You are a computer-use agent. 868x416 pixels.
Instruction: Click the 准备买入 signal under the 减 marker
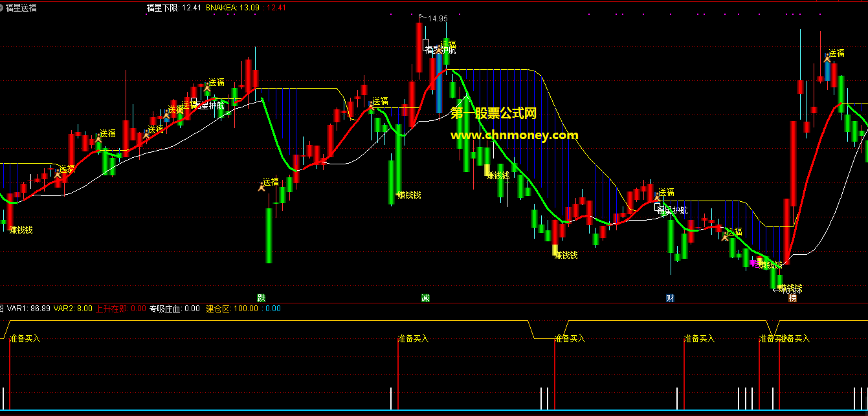point(413,338)
